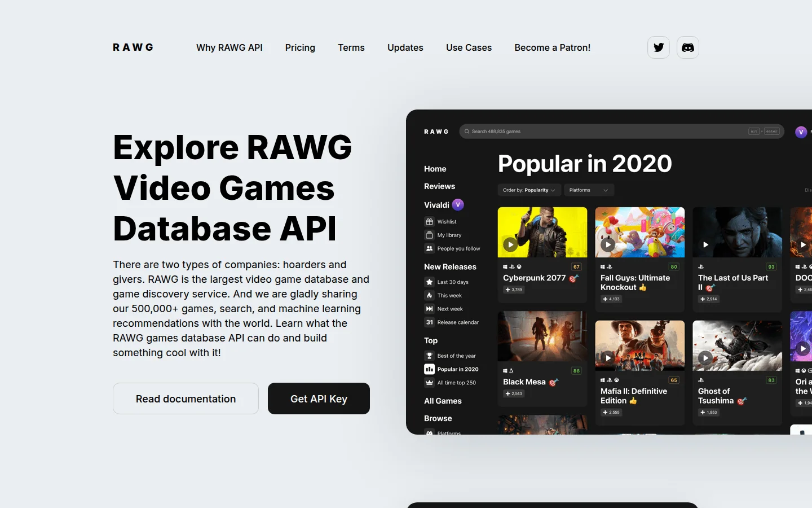812x508 pixels.
Task: Click the This week flame icon
Action: pos(429,295)
